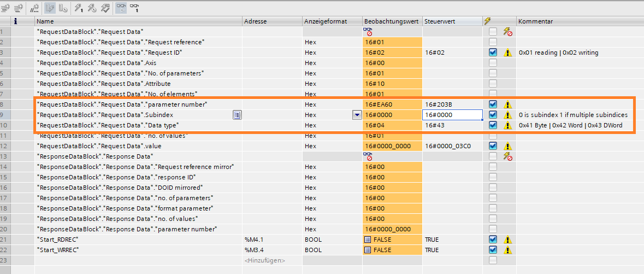Click the Subindex Steuerwert input field
Screen dimensions: 644x274
(452, 115)
